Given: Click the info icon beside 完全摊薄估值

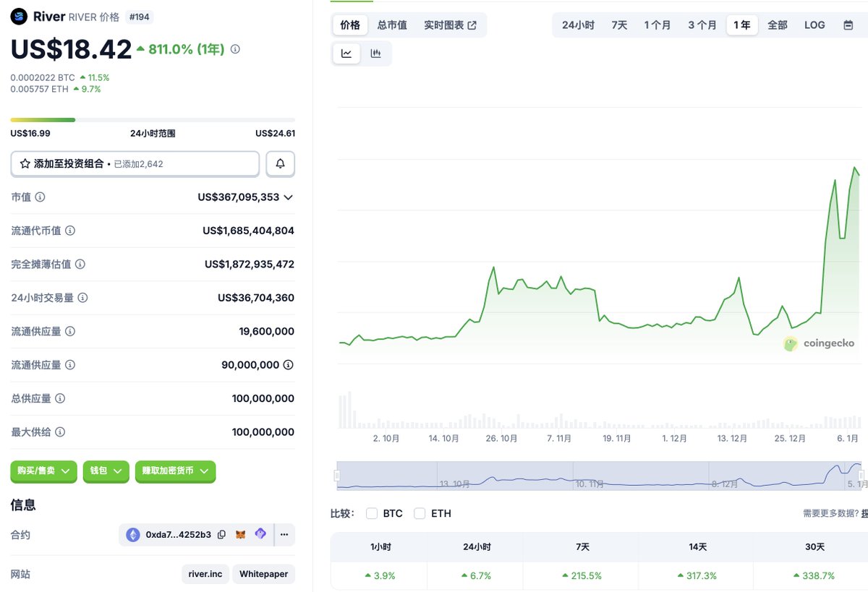Looking at the screenshot, I should point(80,265).
